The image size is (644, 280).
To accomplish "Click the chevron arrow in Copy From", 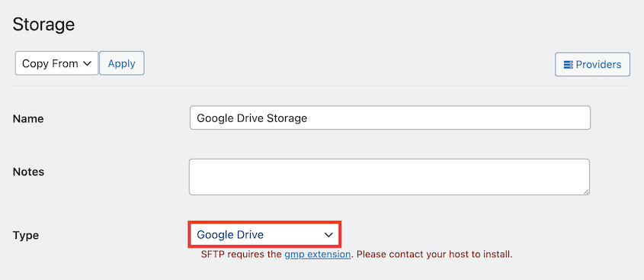I will [87, 64].
